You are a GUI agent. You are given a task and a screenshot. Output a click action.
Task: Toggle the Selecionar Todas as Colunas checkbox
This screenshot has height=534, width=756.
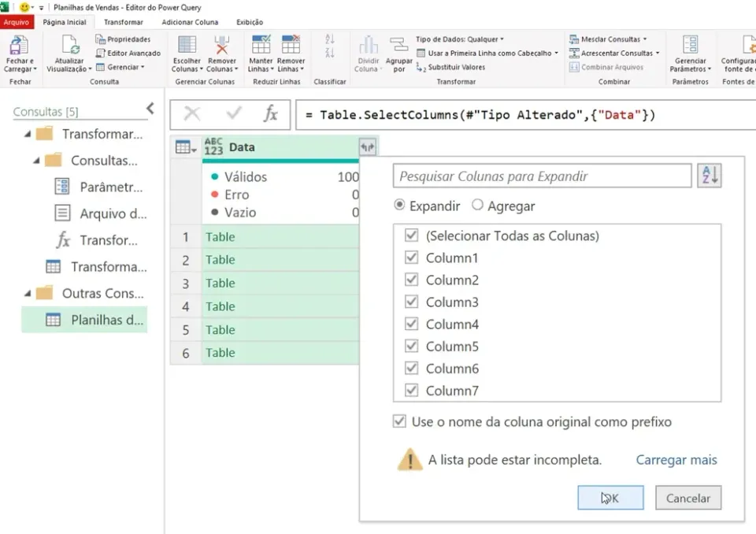[x=411, y=235]
